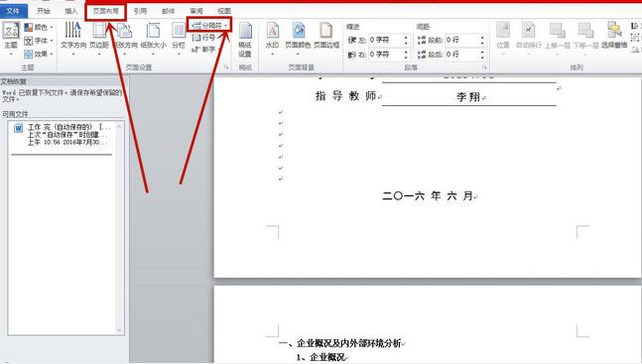Click the right indent spinner arrows
This screenshot has width=642, height=364.
[x=406, y=54]
